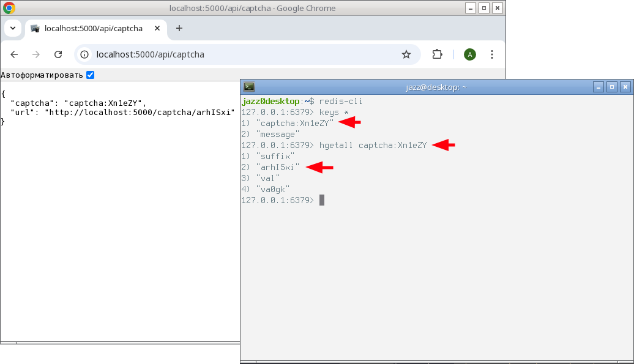Minimize the jazz@desktop terminal window
The width and height of the screenshot is (634, 364).
pos(599,87)
